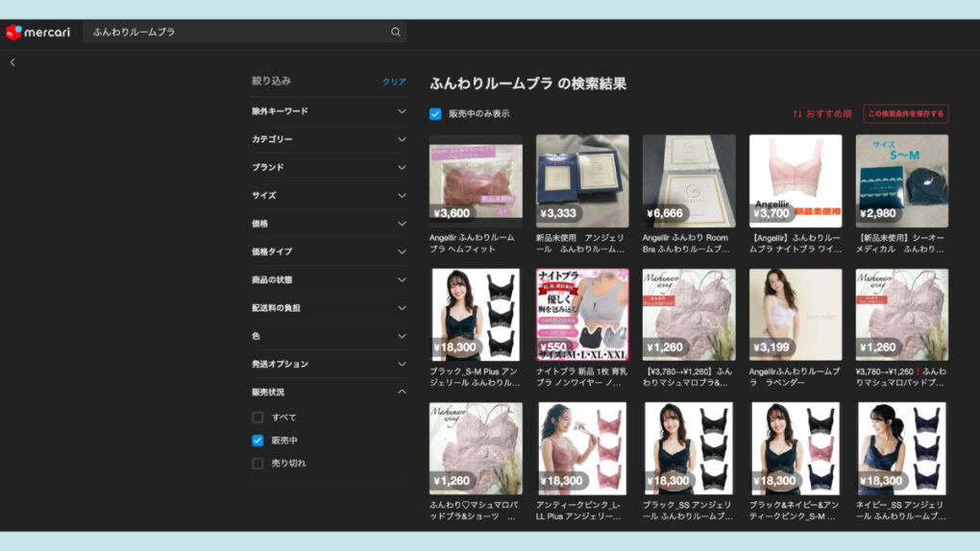The width and height of the screenshot is (980, 551).
Task: Expand the サイズ filter
Action: click(329, 196)
